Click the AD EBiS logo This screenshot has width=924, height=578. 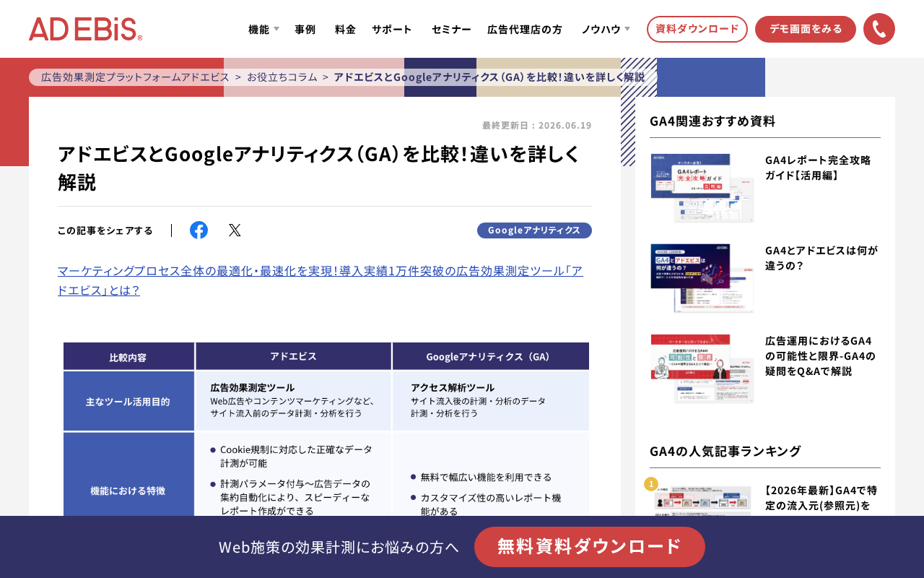85,29
